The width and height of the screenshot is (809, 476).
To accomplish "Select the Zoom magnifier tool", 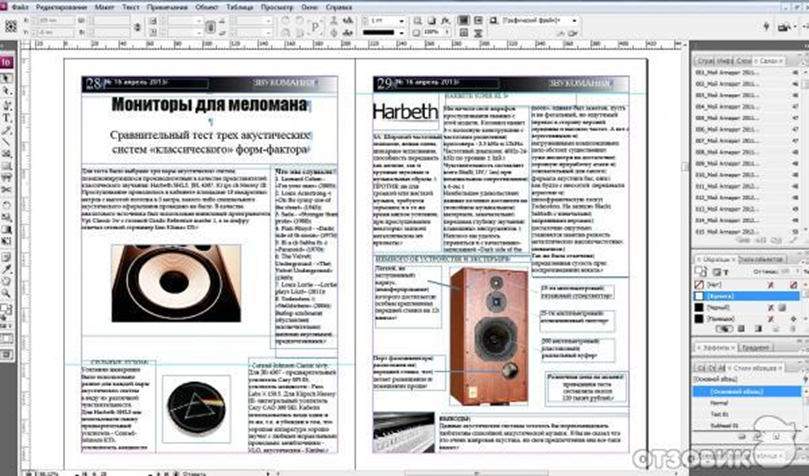I will [x=6, y=293].
